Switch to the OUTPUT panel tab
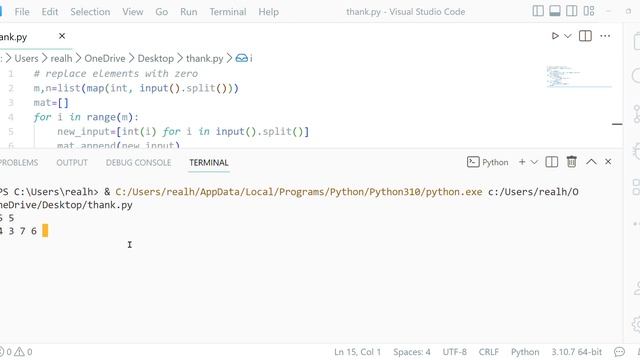 click(72, 162)
